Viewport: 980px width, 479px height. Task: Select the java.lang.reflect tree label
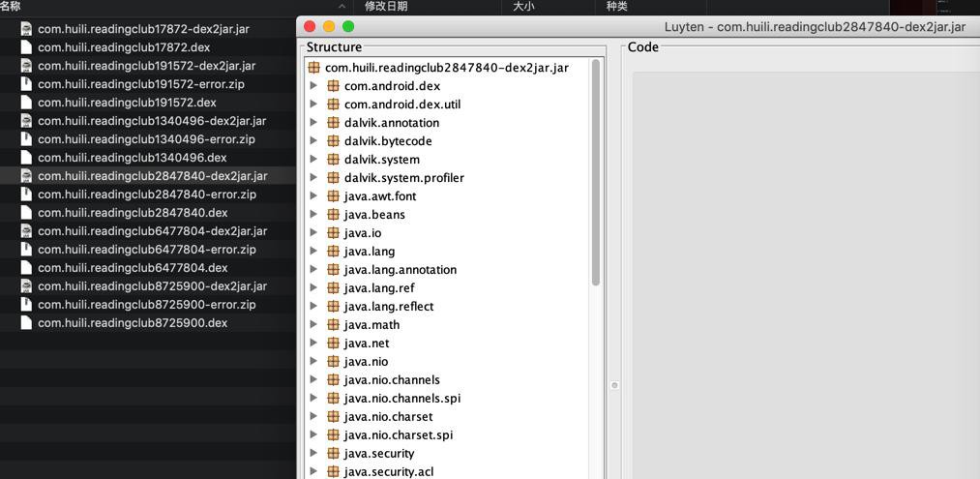[x=389, y=307]
